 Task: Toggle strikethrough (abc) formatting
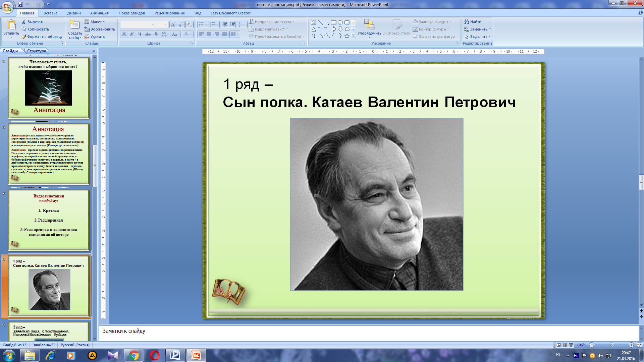pyautogui.click(x=148, y=34)
